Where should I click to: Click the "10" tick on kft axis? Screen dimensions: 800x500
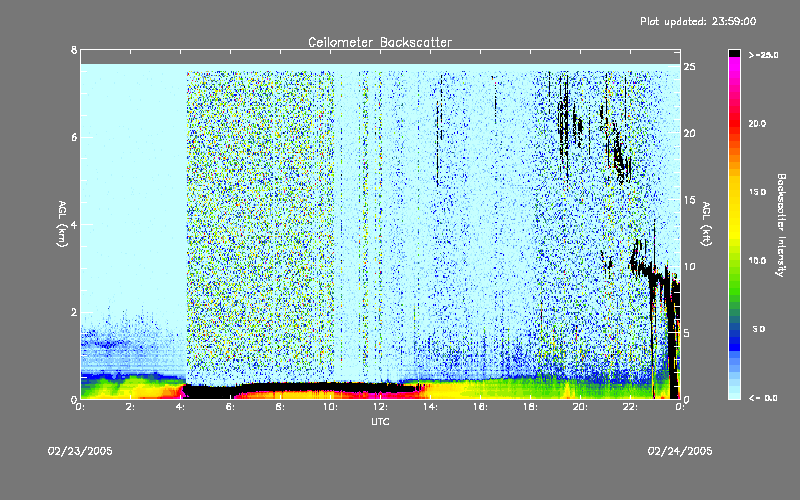(x=689, y=266)
